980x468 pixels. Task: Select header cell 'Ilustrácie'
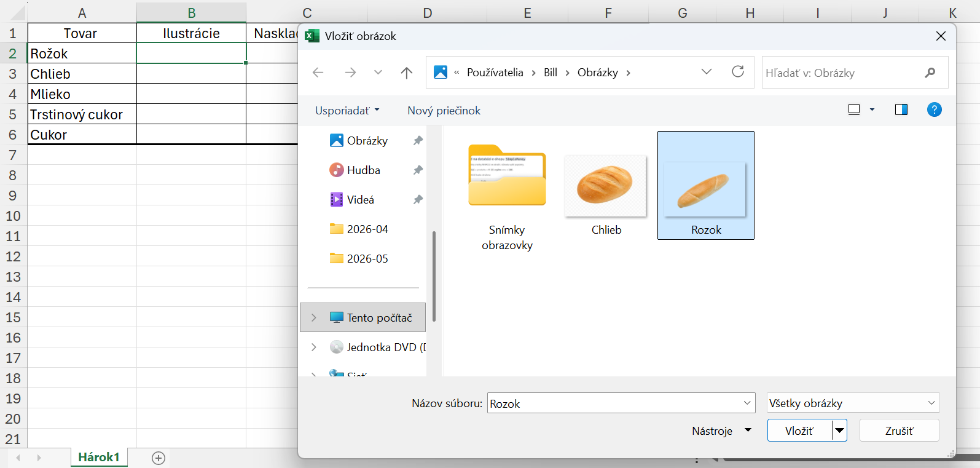tap(191, 33)
